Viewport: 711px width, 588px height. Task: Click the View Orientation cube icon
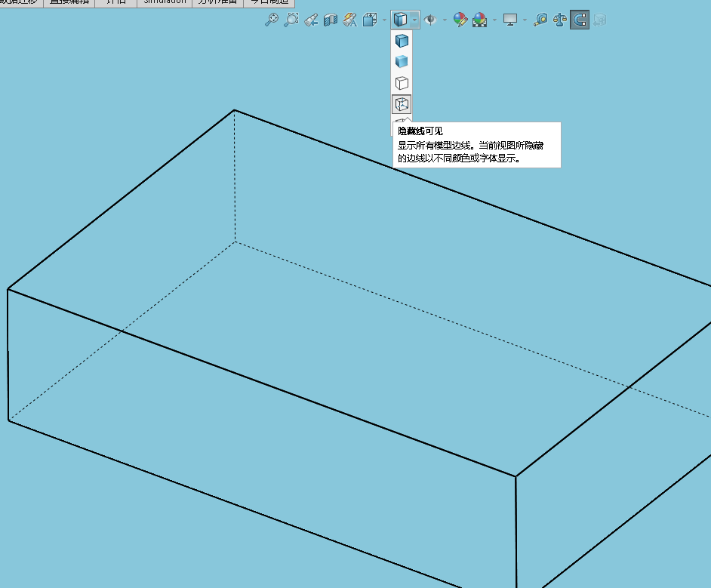[x=370, y=20]
